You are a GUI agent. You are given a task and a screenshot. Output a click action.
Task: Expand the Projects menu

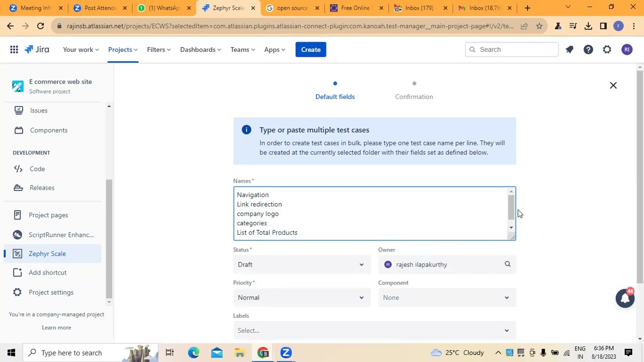pos(123,49)
